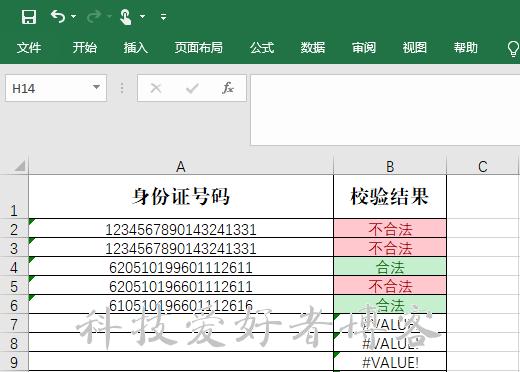The width and height of the screenshot is (520, 372).
Task: Select the 数据 ribbon tab
Action: point(313,48)
